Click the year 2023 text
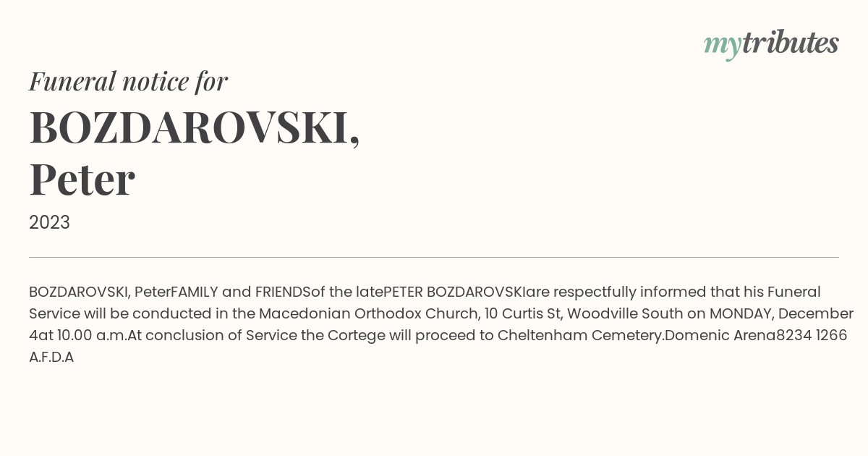 49,222
